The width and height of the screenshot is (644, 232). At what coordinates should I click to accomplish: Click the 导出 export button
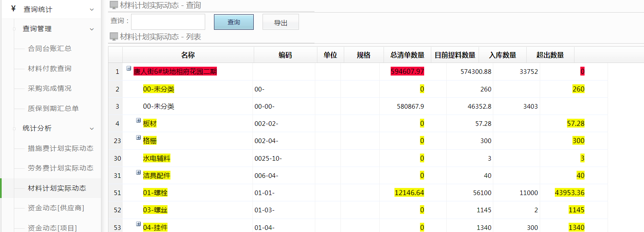coord(281,22)
